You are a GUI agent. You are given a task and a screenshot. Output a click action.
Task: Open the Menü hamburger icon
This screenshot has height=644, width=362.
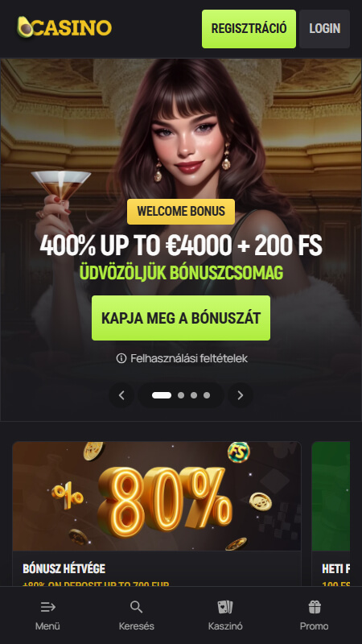tap(47, 607)
